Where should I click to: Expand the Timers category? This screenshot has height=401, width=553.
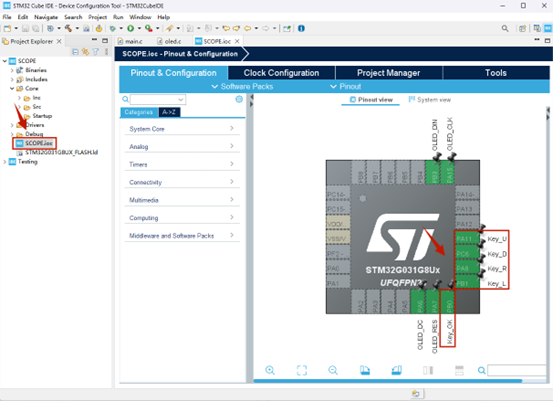coord(182,164)
